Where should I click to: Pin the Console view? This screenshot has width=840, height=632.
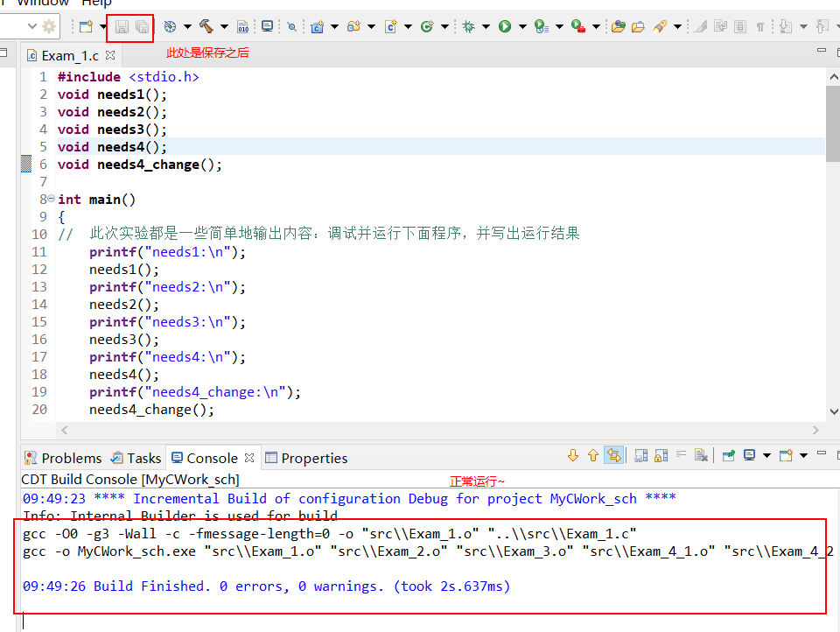coord(729,455)
